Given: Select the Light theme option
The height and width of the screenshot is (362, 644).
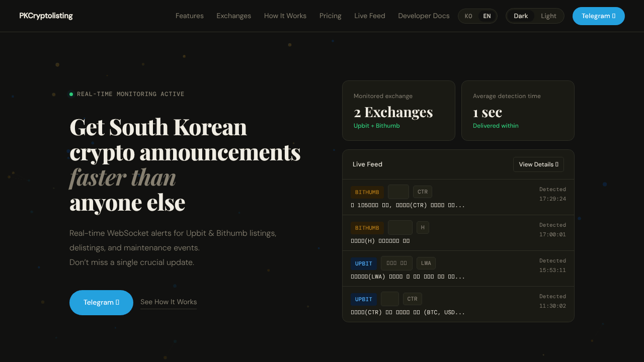Looking at the screenshot, I should coord(548,16).
